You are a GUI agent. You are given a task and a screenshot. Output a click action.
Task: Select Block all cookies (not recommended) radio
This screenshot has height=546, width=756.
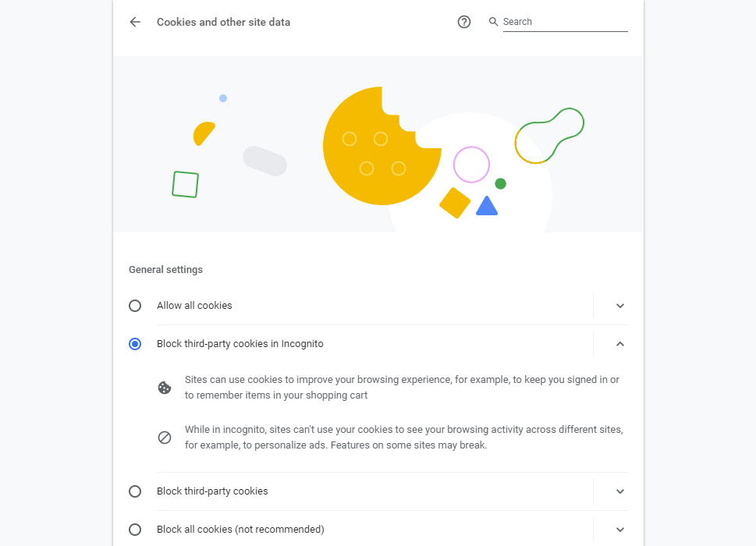pyautogui.click(x=135, y=530)
